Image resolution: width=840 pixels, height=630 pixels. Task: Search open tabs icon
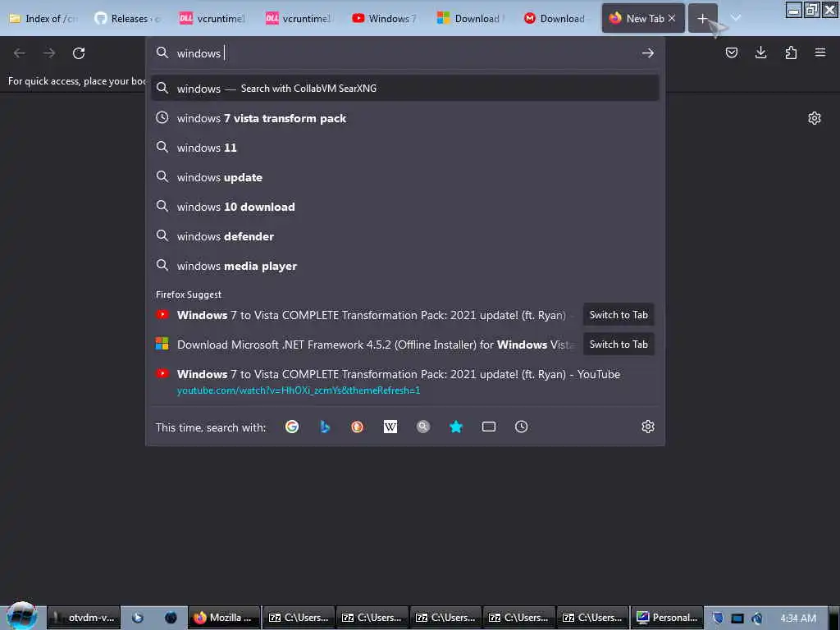(489, 427)
